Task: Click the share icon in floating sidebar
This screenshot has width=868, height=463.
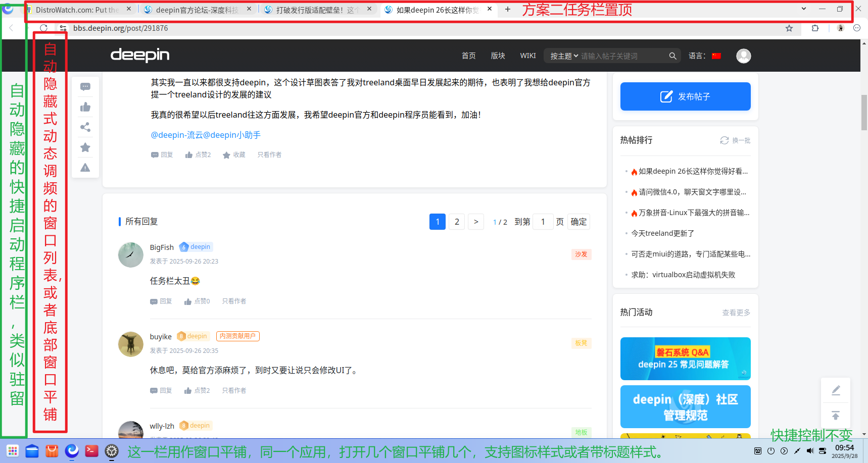Action: (x=85, y=127)
